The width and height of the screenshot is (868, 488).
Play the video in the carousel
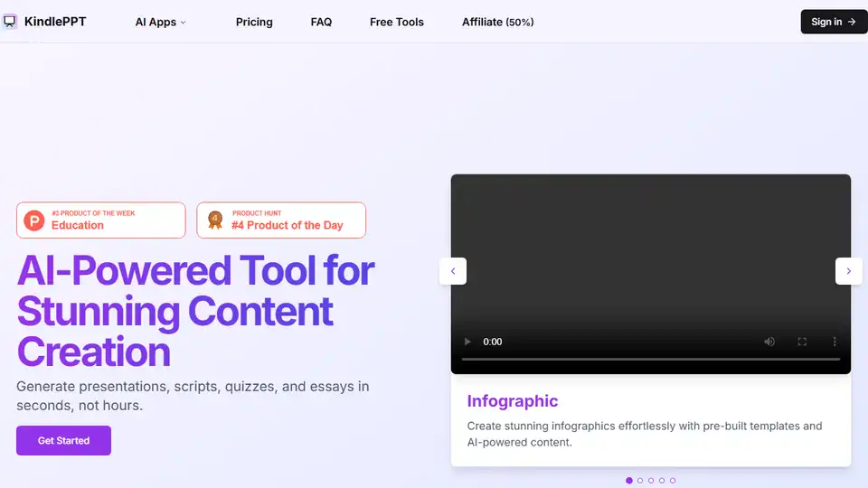[467, 342]
